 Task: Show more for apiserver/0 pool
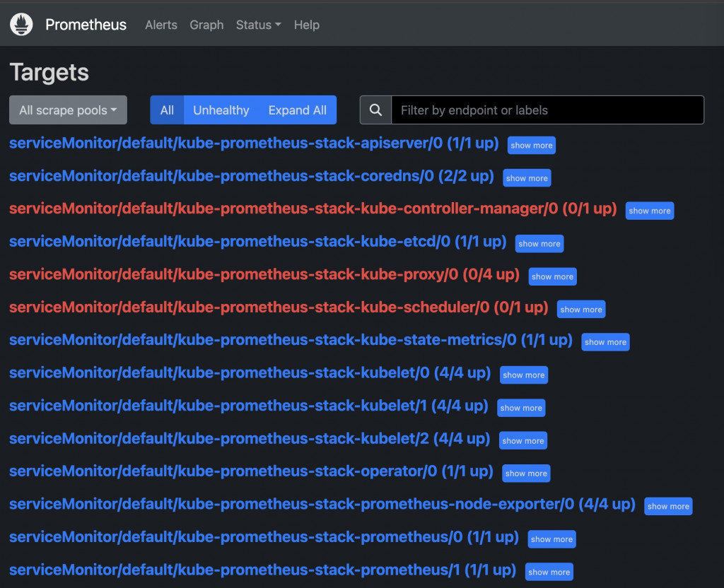pos(532,145)
